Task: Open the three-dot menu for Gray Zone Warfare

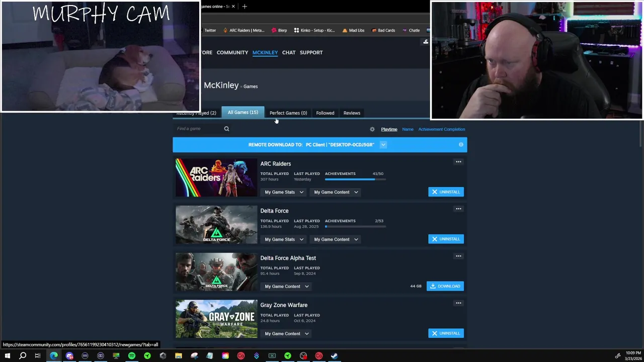Action: pos(458,303)
